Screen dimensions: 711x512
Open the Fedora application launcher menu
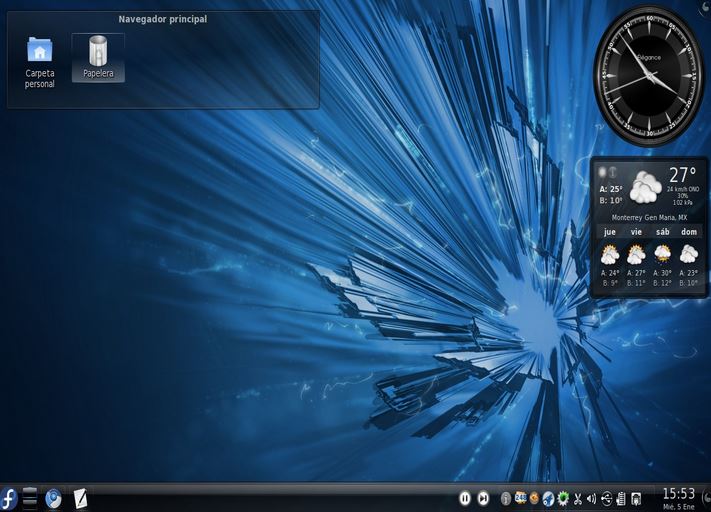coord(9,498)
